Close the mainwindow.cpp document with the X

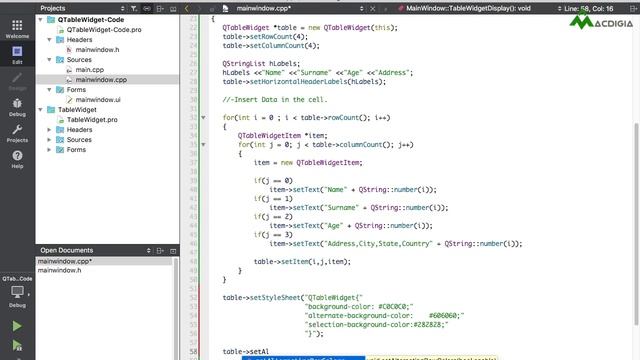pyautogui.click(x=373, y=8)
